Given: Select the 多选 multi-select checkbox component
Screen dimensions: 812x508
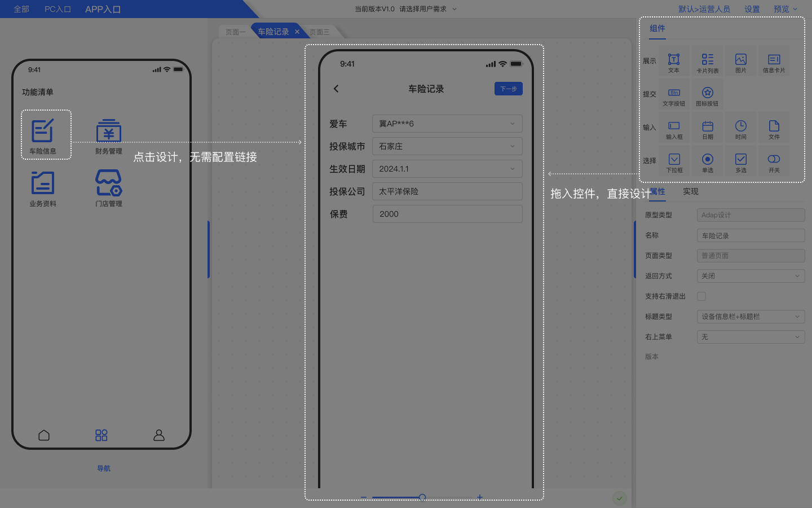Looking at the screenshot, I should (x=740, y=161).
